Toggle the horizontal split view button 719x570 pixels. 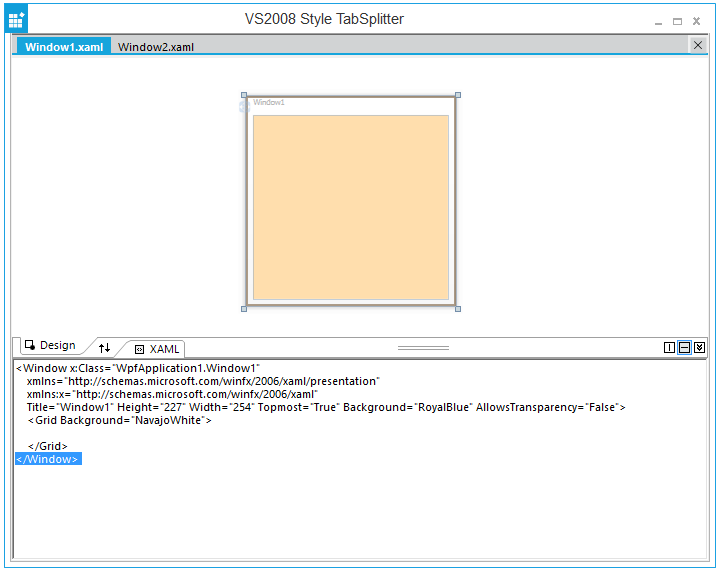[685, 347]
